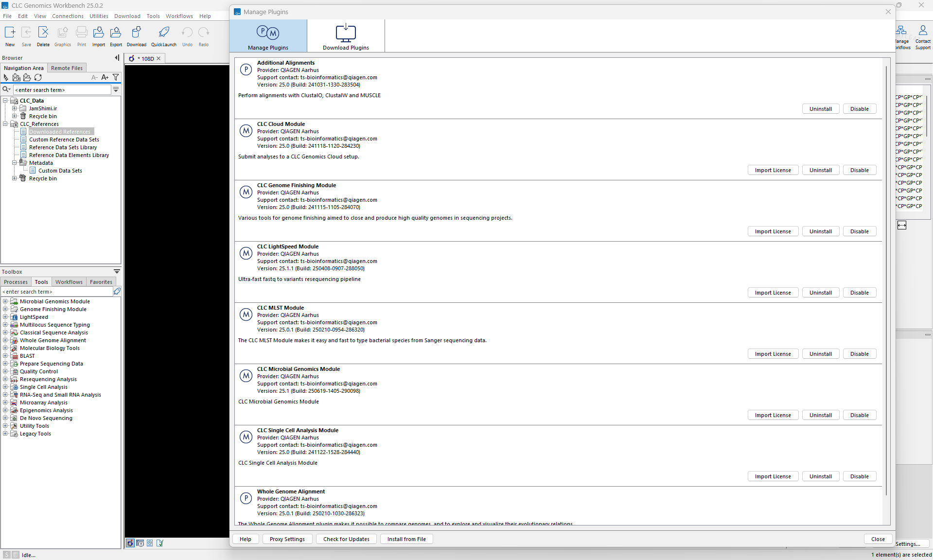Collapse the CLC_Data tree node
This screenshot has height=560, width=933.
(5, 101)
